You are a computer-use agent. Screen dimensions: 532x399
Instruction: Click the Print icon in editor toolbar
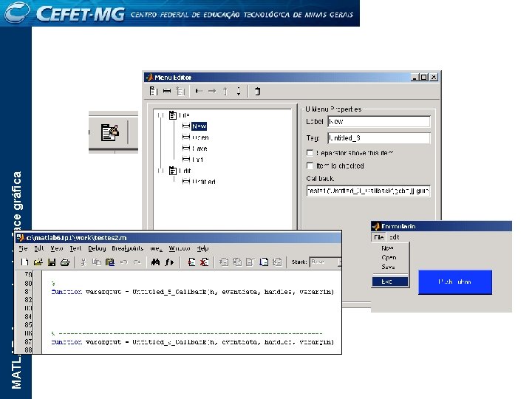coord(65,262)
